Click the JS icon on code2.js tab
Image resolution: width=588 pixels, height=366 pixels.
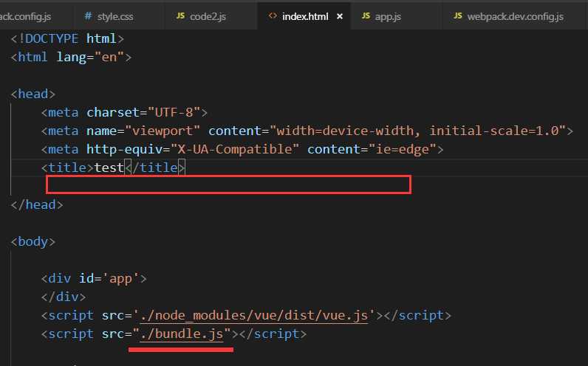click(x=181, y=15)
